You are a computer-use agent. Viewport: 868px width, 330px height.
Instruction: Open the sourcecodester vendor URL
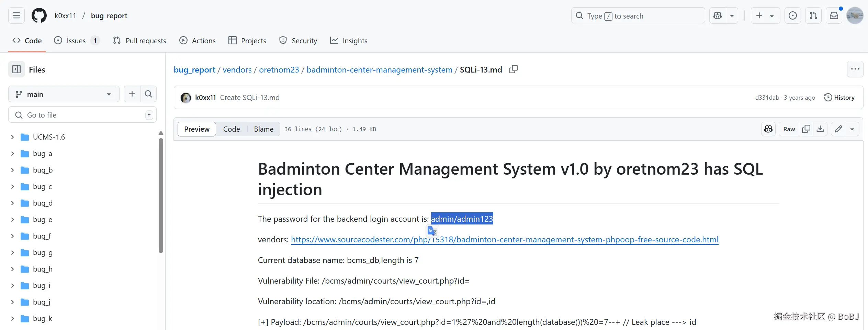coord(505,240)
